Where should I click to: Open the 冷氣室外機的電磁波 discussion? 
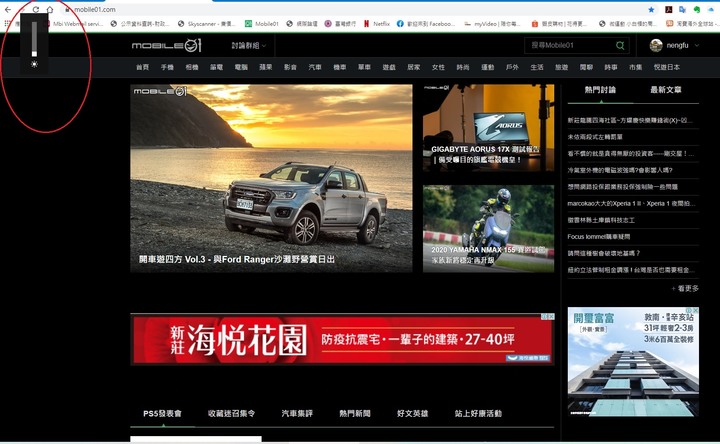[620, 170]
